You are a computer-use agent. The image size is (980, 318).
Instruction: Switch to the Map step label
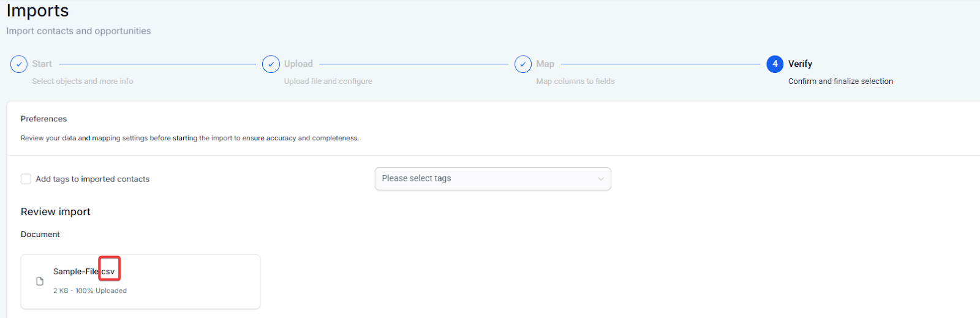point(545,64)
